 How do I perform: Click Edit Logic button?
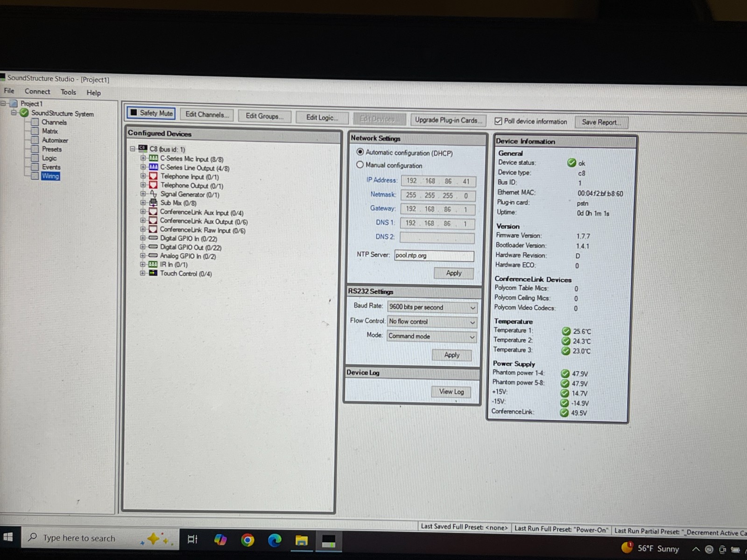click(x=322, y=117)
